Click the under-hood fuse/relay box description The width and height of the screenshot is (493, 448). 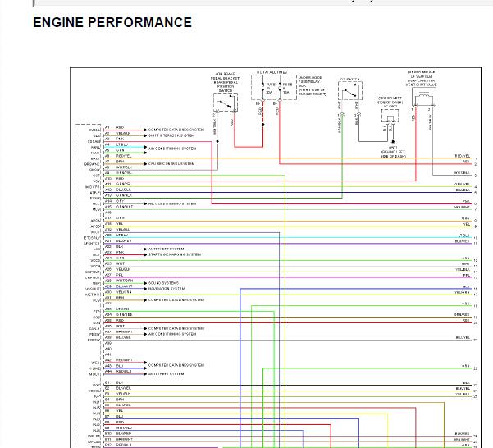[313, 85]
